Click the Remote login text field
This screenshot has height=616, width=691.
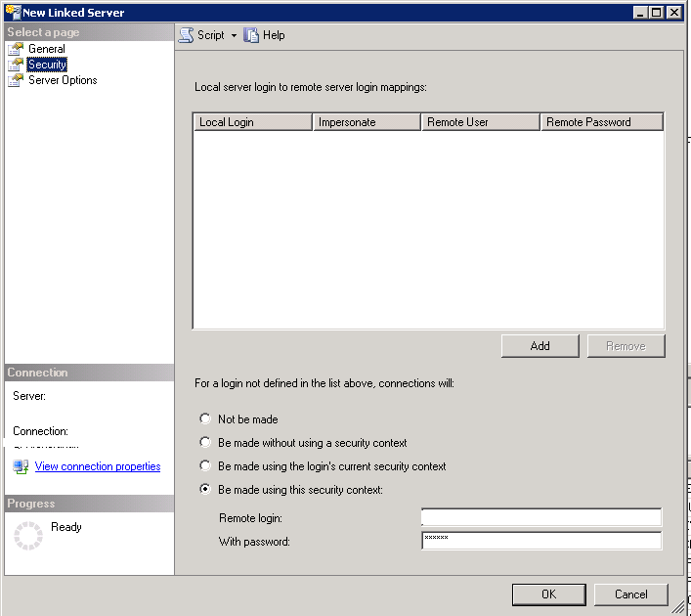click(x=540, y=517)
